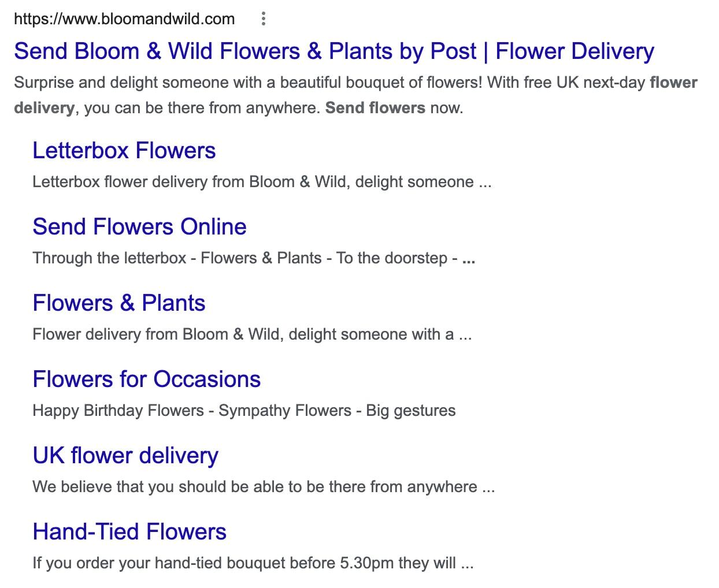Select the UK flower delivery sitelink
The image size is (719, 588).
pos(125,456)
